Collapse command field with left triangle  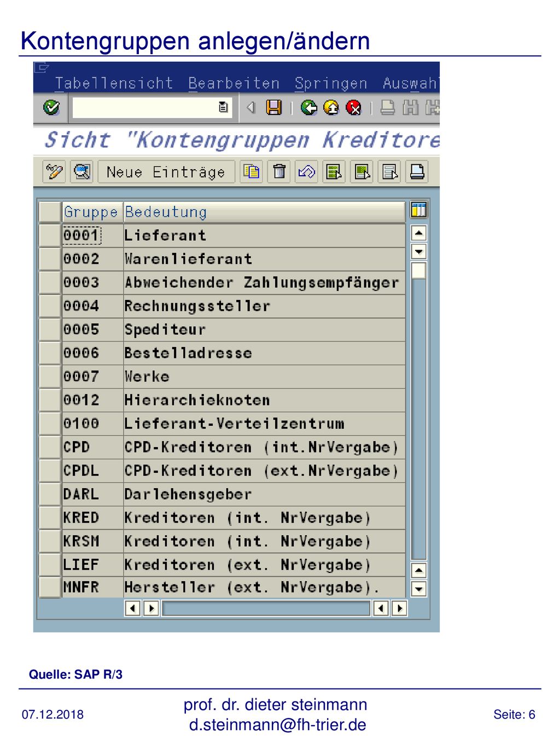pos(250,107)
